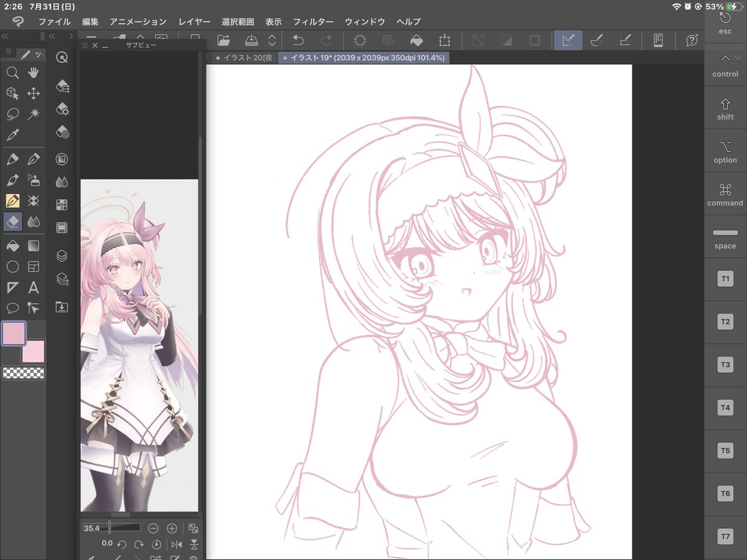Toggle Snap to Special Ruler
This screenshot has width=747, height=560.
coord(596,40)
